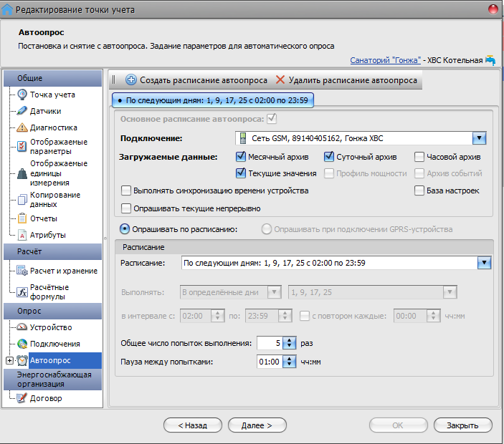Click the Расчётные формулы fx icon
Viewport: 504px width, 444px height.
click(22, 292)
